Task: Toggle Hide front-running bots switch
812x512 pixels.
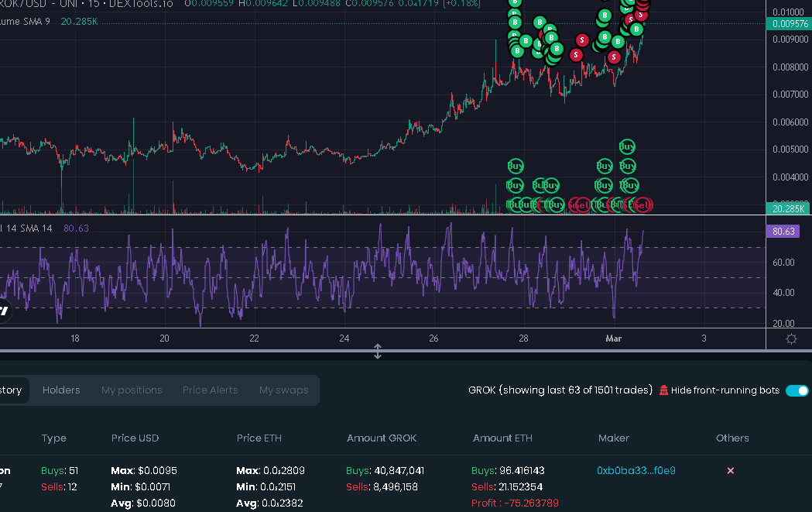Action: point(797,390)
